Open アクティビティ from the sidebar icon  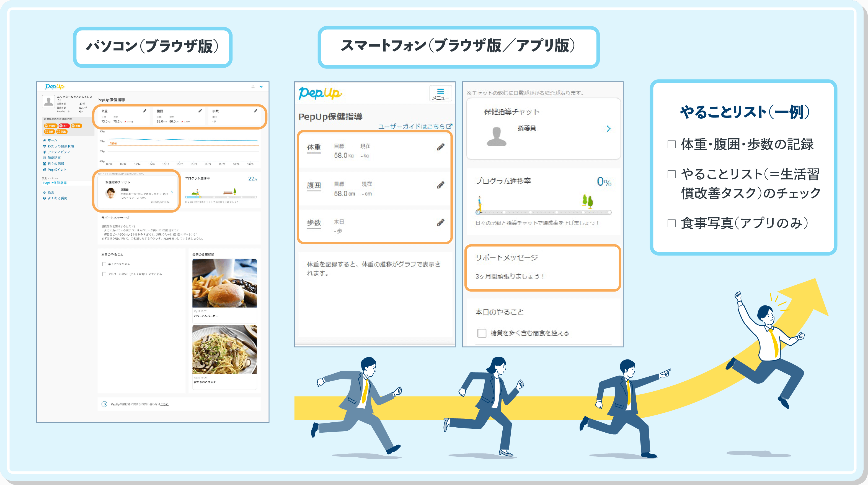(x=45, y=152)
